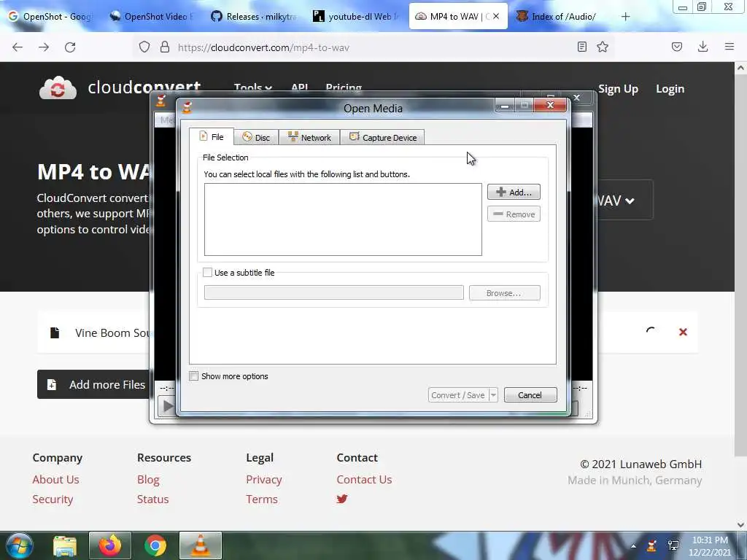Click the Save to Pocket icon
The image size is (747, 560).
tap(677, 47)
